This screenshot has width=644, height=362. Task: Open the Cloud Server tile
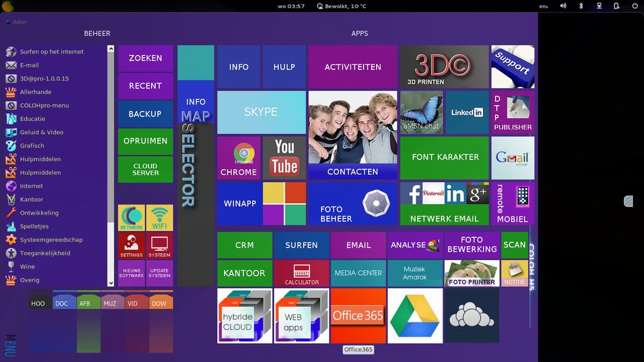pyautogui.click(x=145, y=169)
